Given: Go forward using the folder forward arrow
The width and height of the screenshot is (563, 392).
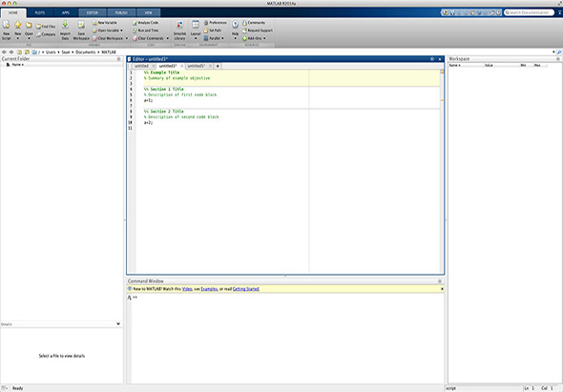Looking at the screenshot, I should coord(11,52).
